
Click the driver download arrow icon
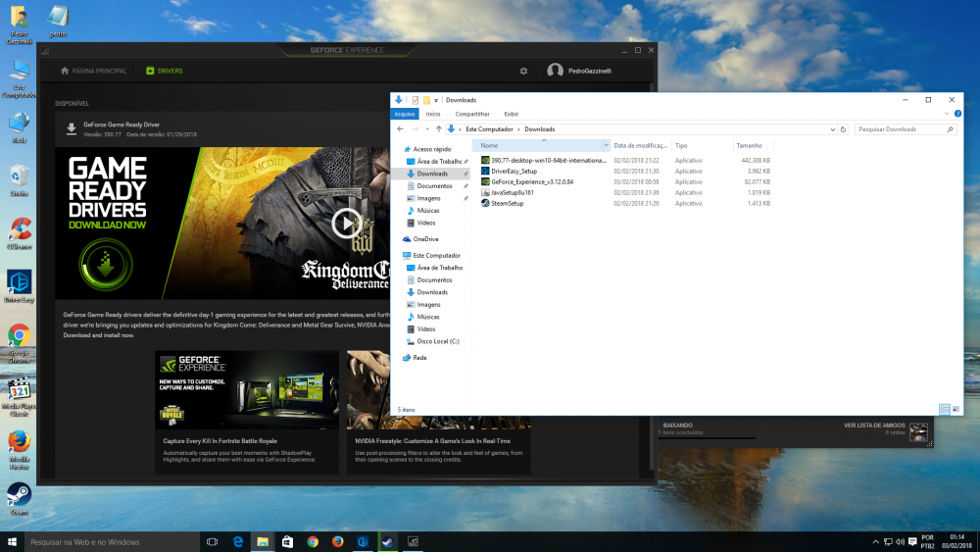tap(72, 128)
